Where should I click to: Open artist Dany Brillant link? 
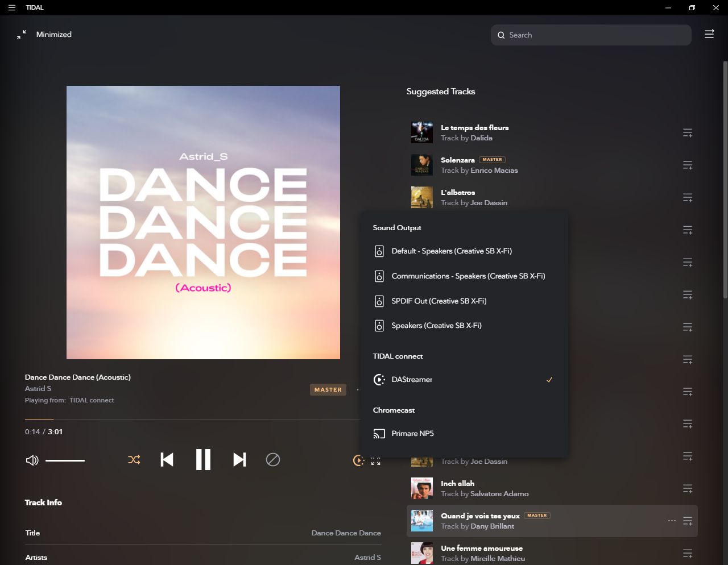tap(492, 526)
